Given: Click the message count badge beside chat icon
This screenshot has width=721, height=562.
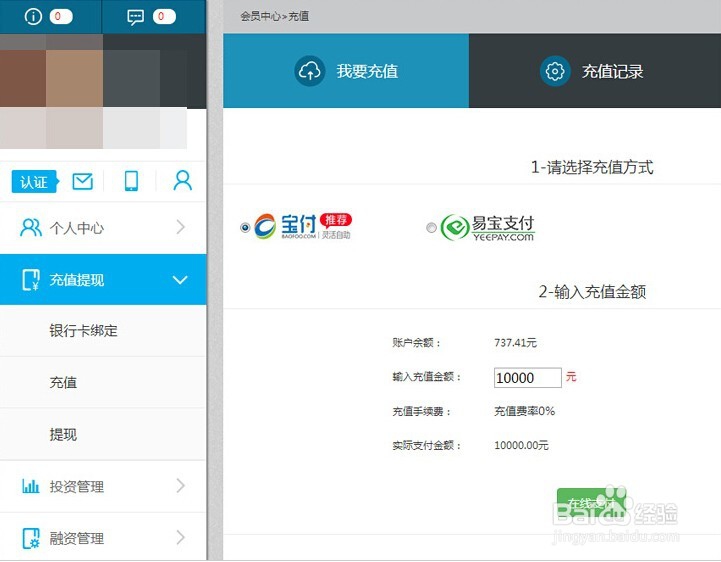Looking at the screenshot, I should click(x=164, y=17).
